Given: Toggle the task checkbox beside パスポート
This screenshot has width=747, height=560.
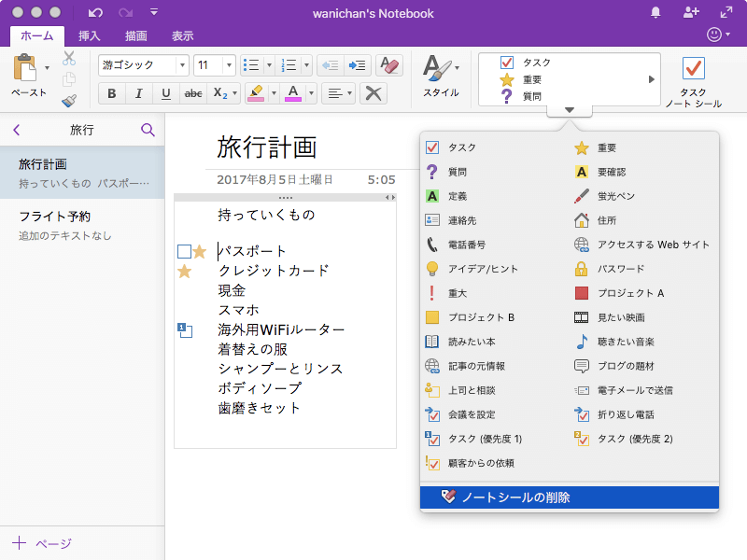Looking at the screenshot, I should (184, 251).
